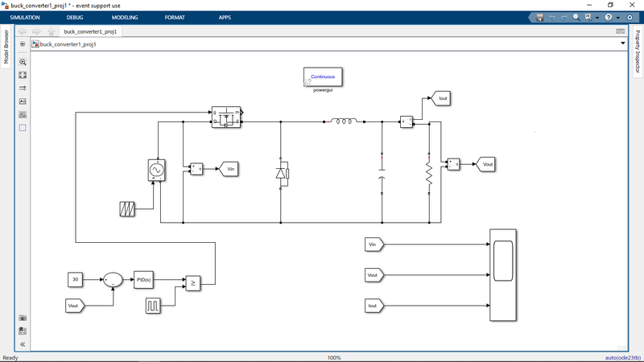
Task: Open the Model Browser side panel
Action: (x=6, y=47)
